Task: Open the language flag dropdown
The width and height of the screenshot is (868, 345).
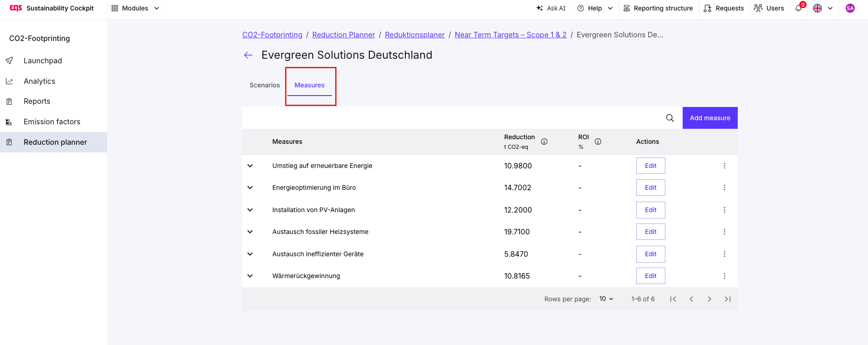Action: pos(823,8)
